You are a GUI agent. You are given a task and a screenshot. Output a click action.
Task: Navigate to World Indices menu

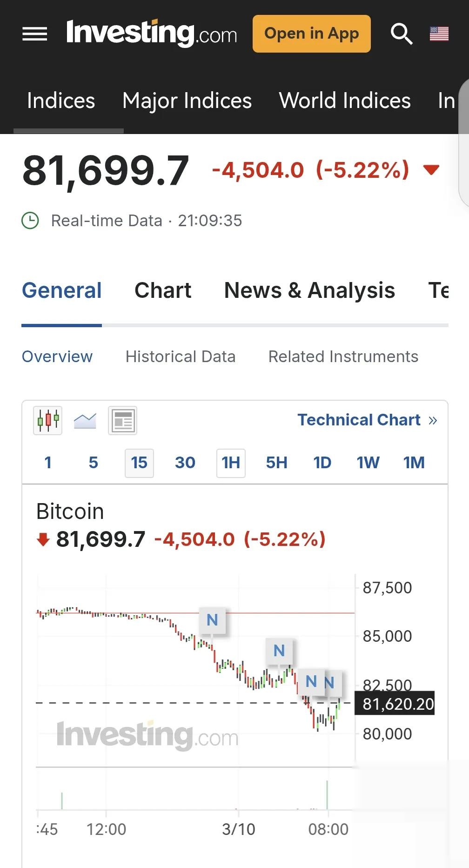[345, 101]
